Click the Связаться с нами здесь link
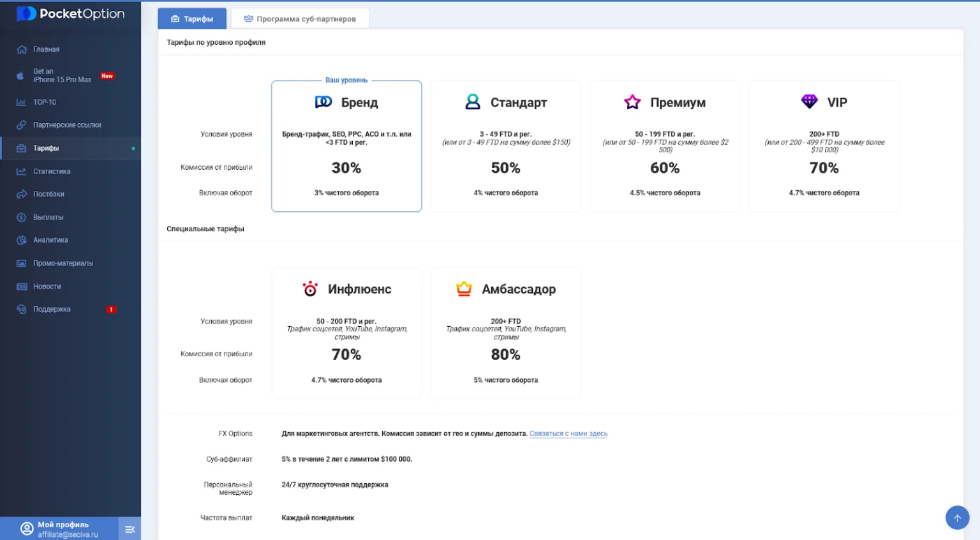Image resolution: width=980 pixels, height=540 pixels. tap(568, 434)
